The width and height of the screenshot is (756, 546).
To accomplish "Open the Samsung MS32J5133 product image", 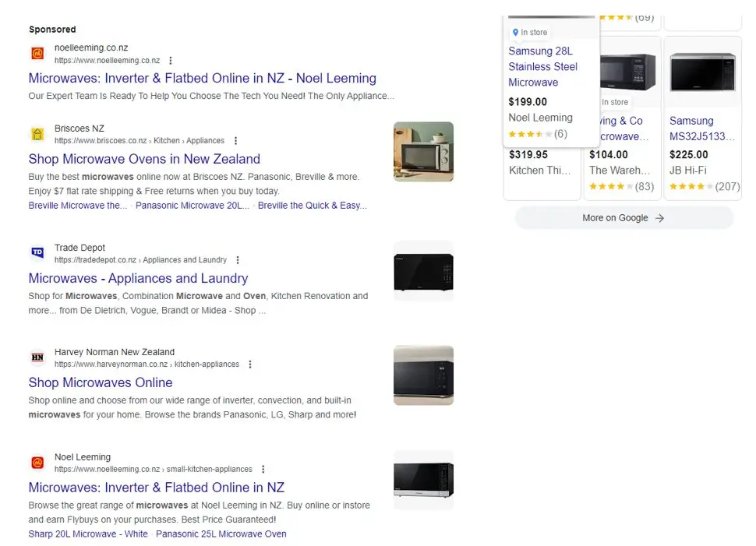I will pyautogui.click(x=702, y=72).
